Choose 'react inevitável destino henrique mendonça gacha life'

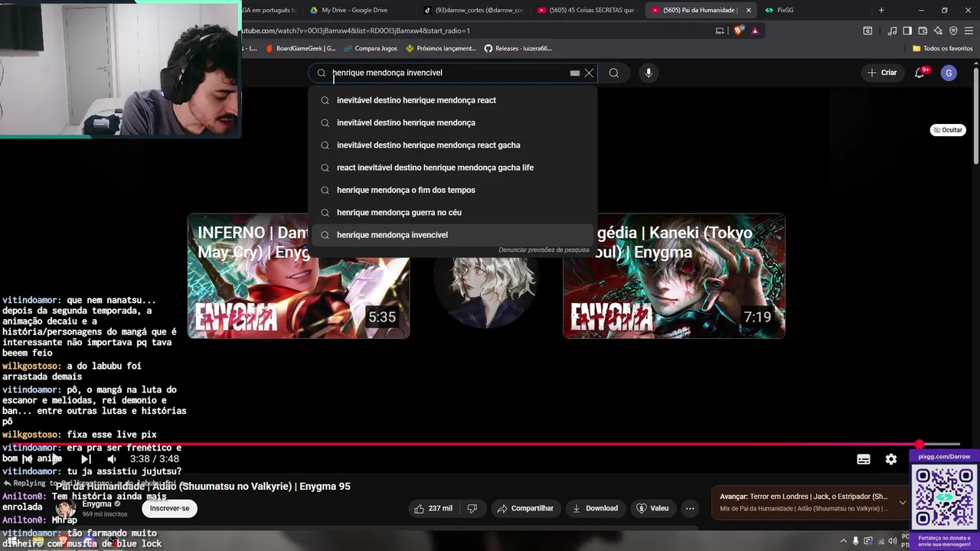tap(452, 168)
